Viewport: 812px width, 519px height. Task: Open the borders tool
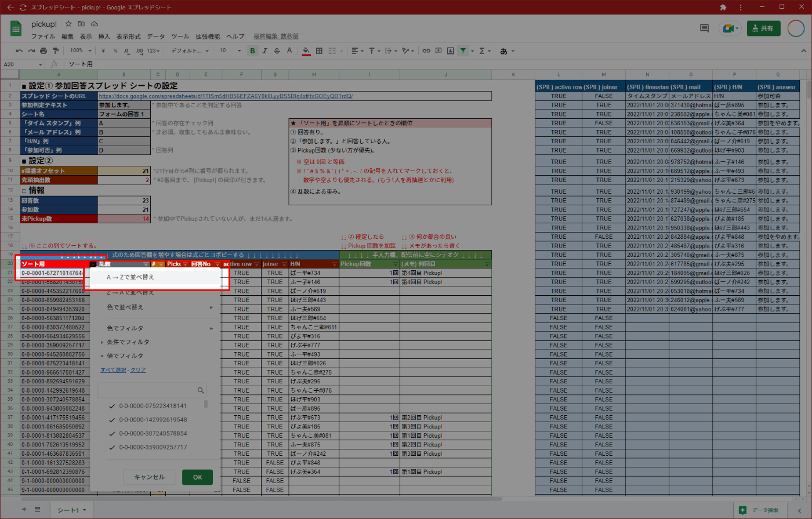(319, 51)
